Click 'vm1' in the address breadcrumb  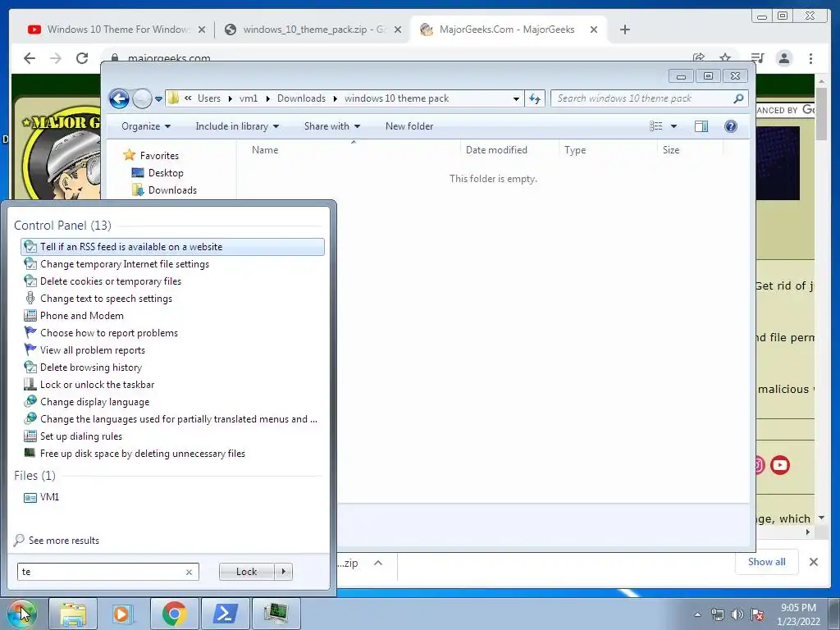tap(249, 98)
